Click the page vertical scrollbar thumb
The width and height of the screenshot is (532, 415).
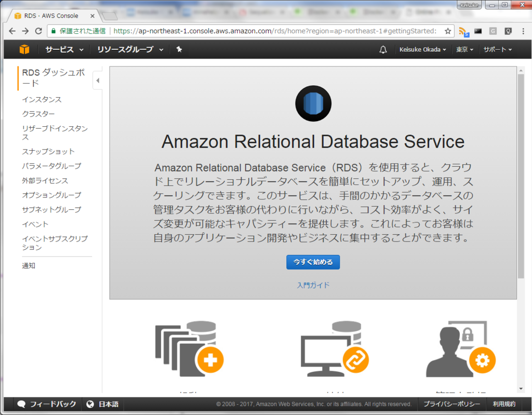(x=521, y=176)
